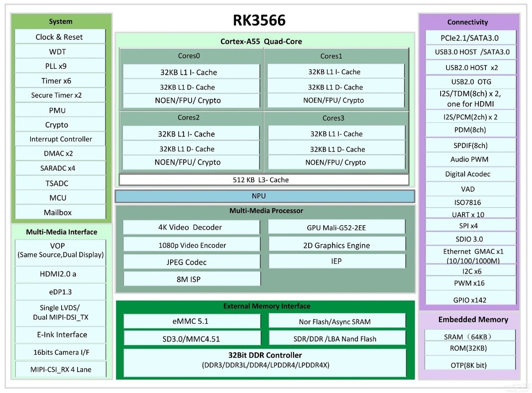
Task: Select the USB2.0 OTG block
Action: pos(471,82)
